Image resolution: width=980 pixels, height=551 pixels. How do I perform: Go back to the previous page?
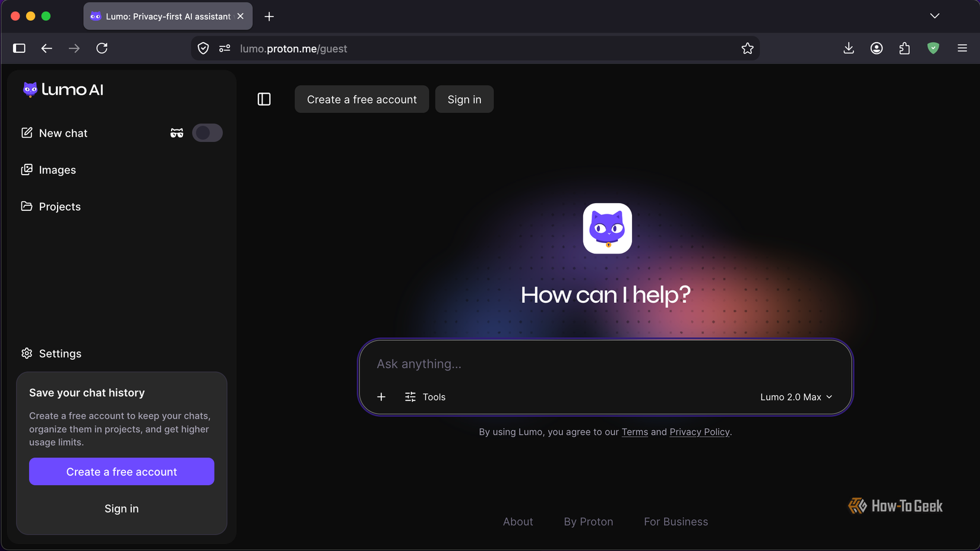point(46,48)
